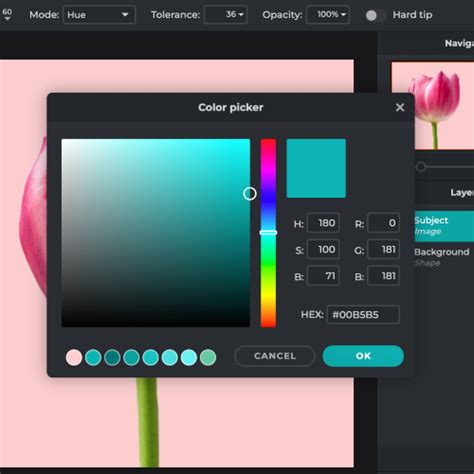Select the darkest teal swatch

112,357
